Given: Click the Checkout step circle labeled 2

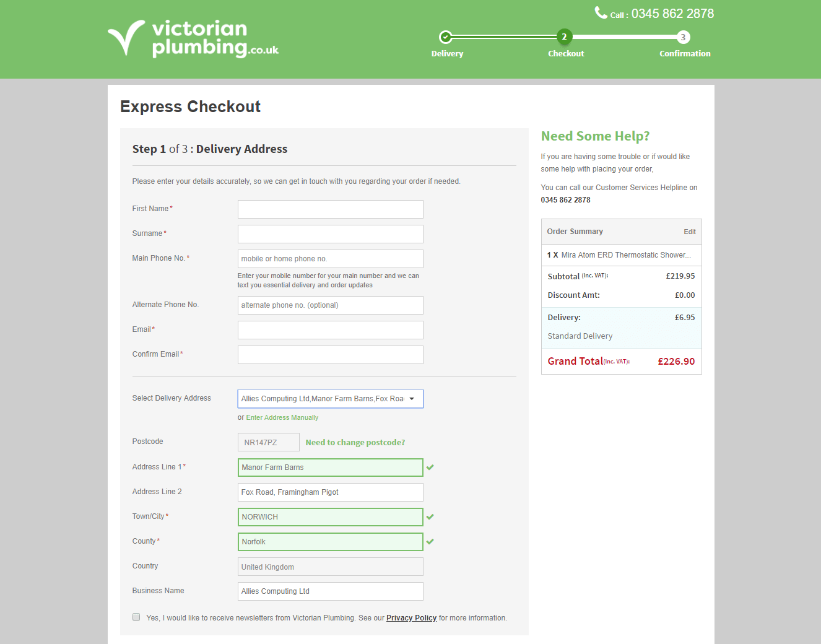Looking at the screenshot, I should (x=564, y=37).
